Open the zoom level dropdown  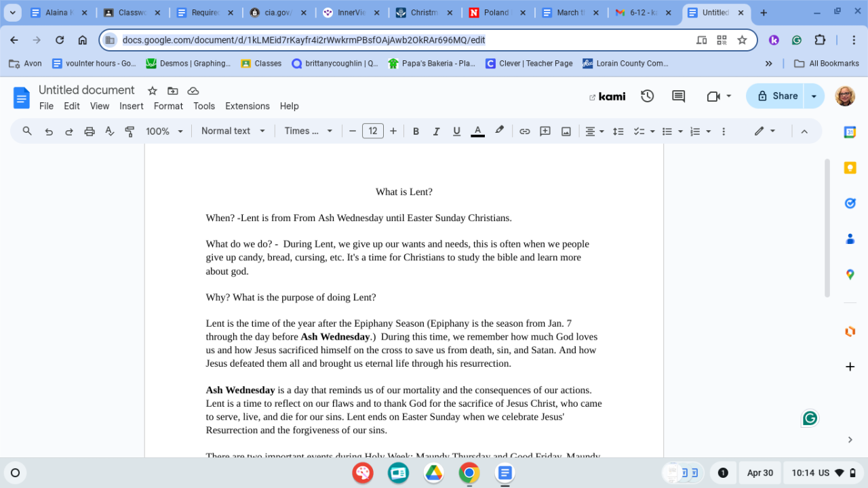pos(165,131)
